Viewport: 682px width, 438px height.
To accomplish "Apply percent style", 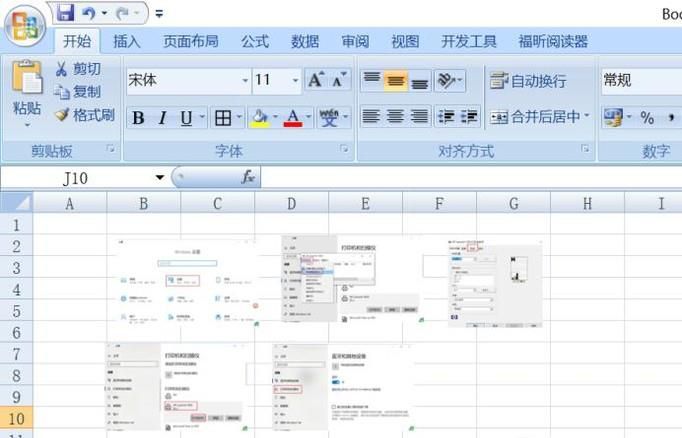I will click(x=647, y=117).
